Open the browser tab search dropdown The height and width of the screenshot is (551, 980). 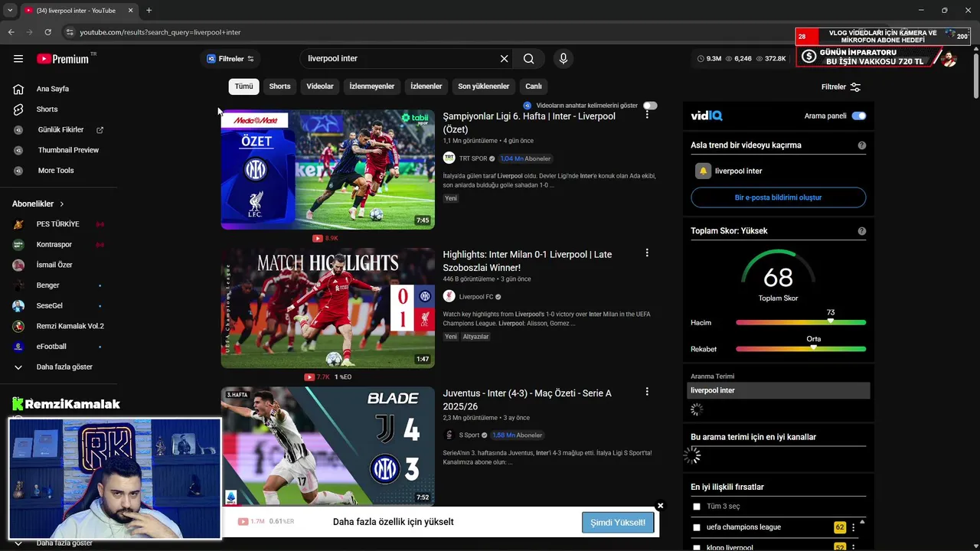[10, 11]
